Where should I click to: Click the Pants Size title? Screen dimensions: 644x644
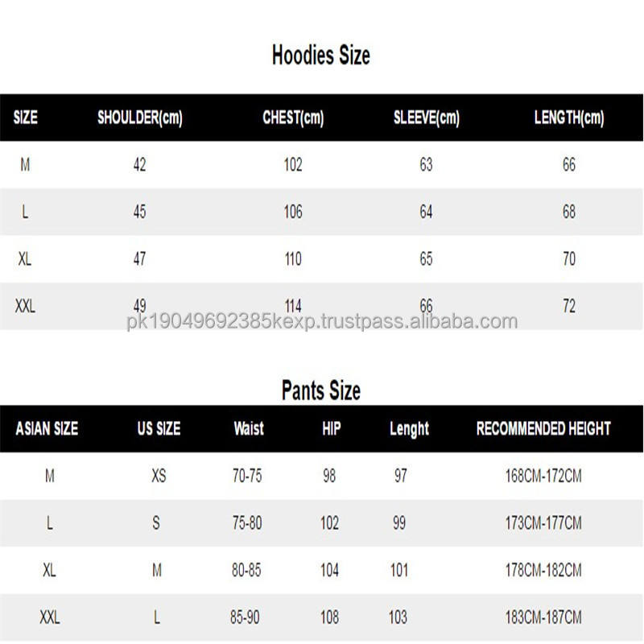(320, 391)
